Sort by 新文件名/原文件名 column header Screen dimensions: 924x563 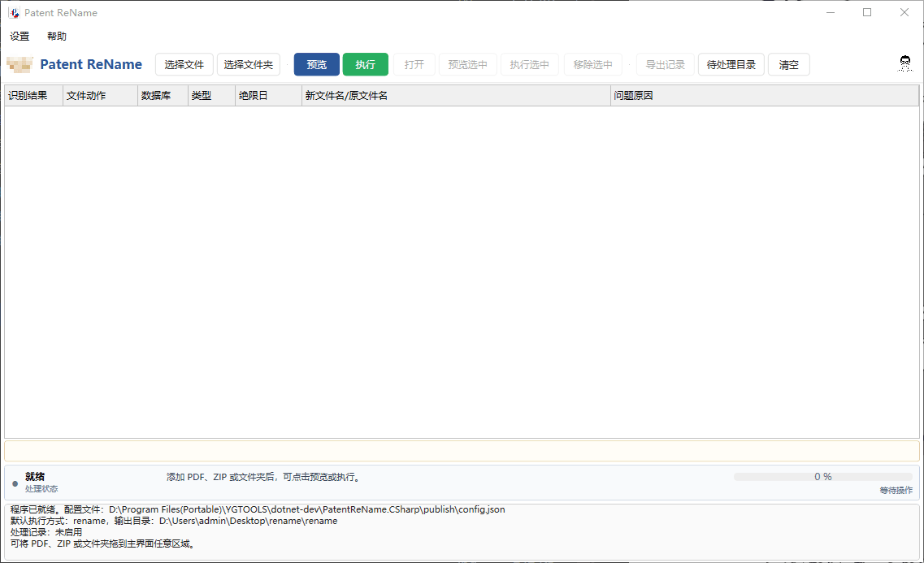[x=456, y=95]
